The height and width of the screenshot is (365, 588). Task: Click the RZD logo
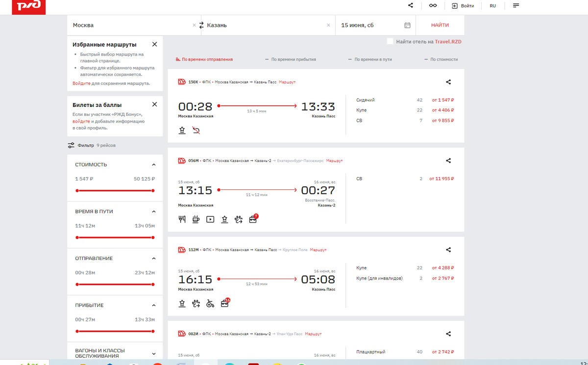(x=29, y=7)
